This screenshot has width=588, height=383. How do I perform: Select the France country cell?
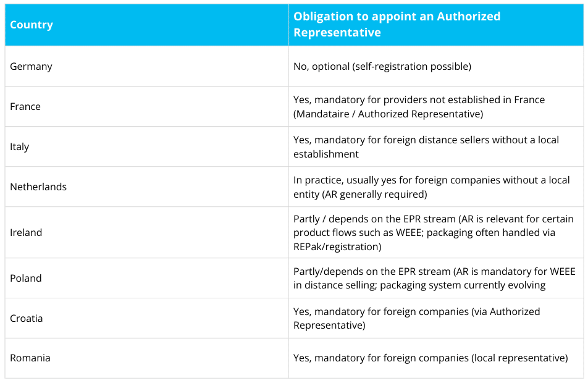[x=25, y=106]
